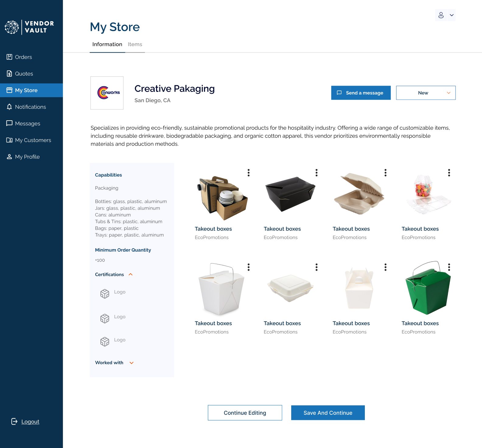Click the +100 quantity value
Screen dimensions: 482x448
coord(100,260)
